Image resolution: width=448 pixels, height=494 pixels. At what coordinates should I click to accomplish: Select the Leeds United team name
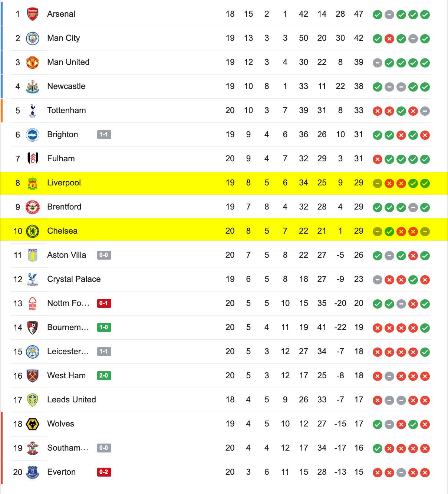pyautogui.click(x=72, y=400)
